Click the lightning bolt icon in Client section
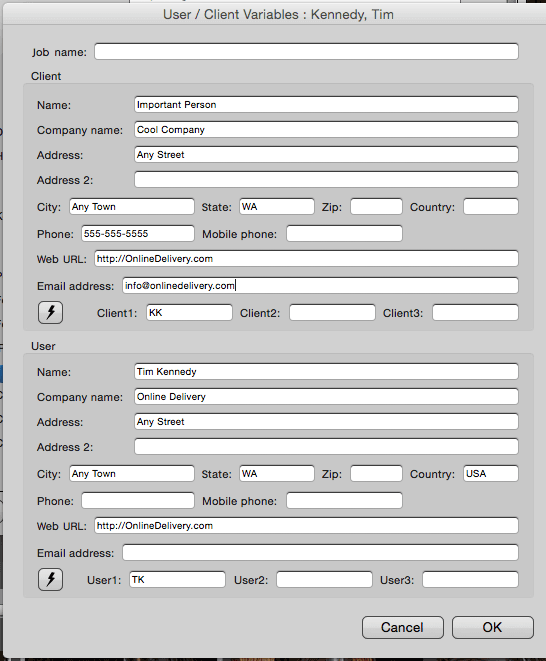This screenshot has height=661, width=546. 51,313
